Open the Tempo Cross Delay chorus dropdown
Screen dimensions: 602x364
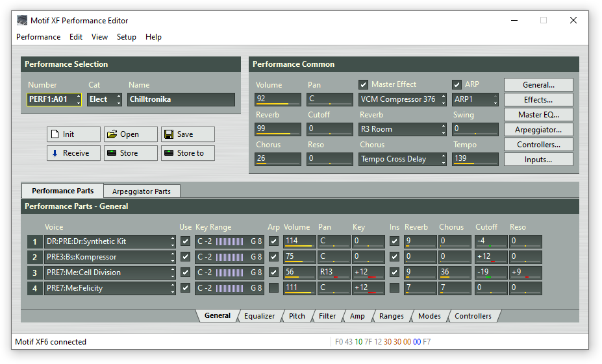[403, 159]
